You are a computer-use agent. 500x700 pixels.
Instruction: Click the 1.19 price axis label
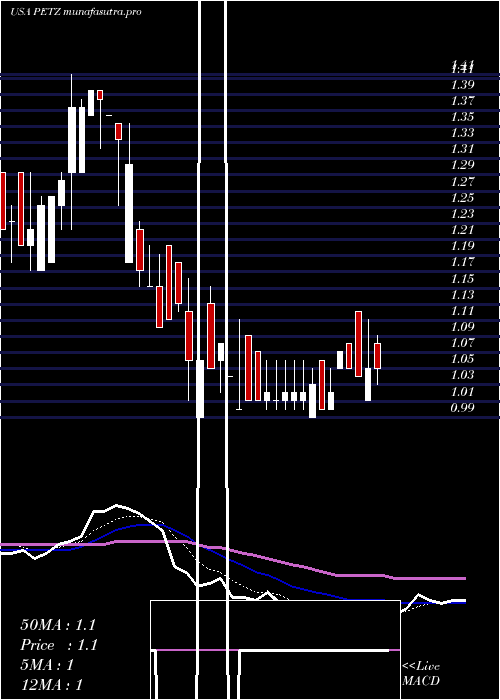coord(462,246)
